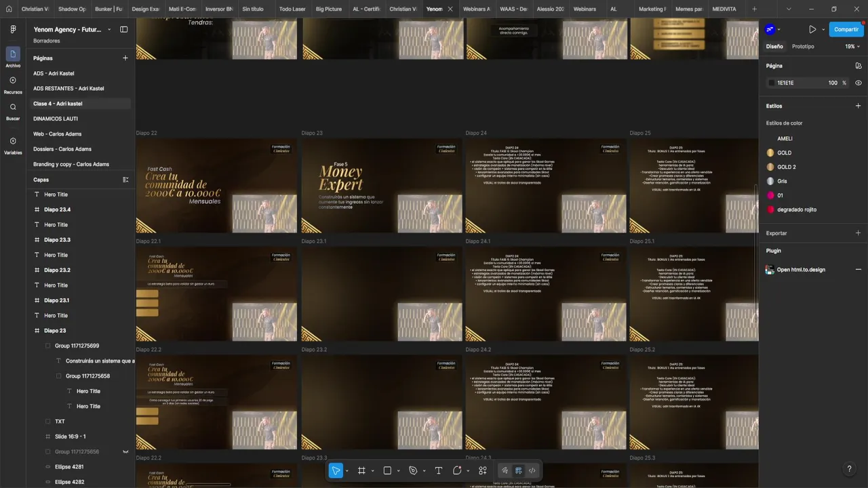Open page Dossiers - Carlos Adams
The height and width of the screenshot is (488, 868).
(62, 149)
